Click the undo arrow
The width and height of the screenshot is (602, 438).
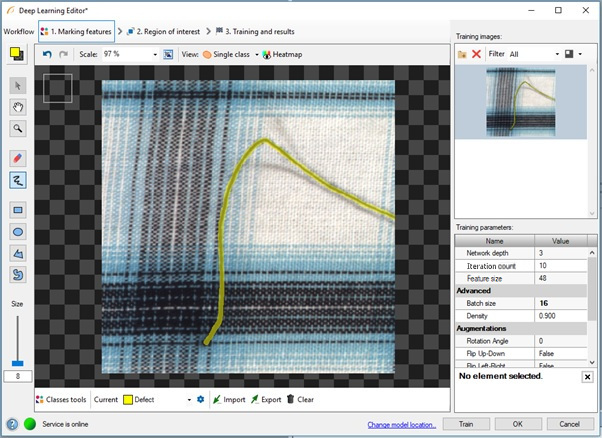click(x=47, y=54)
